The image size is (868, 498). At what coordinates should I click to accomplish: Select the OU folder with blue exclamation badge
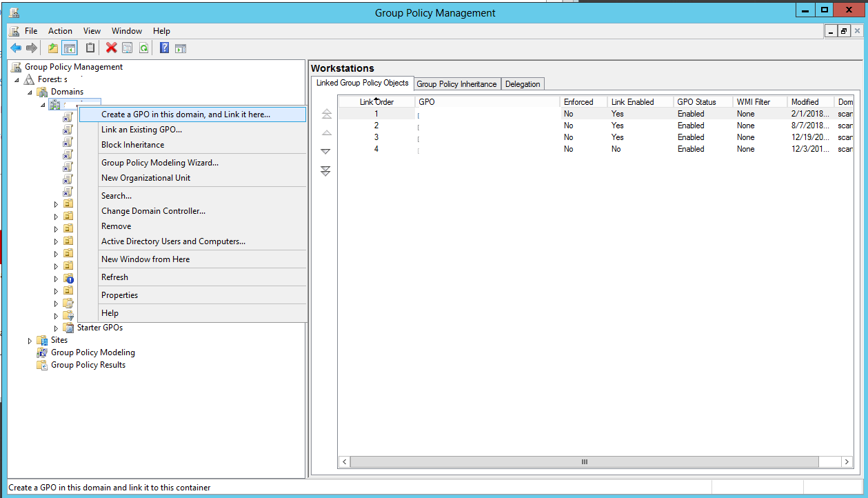coord(68,279)
